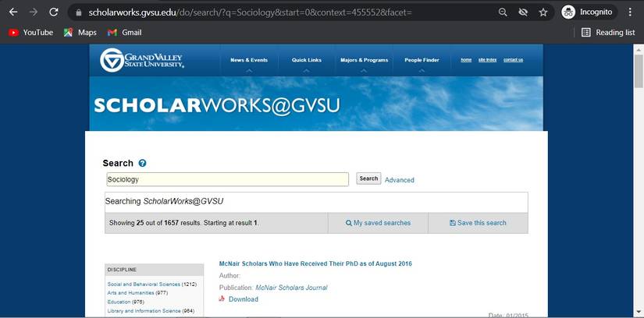Filter by Social and Behavioral Sciences discipline
The image size is (644, 318).
[x=144, y=284]
